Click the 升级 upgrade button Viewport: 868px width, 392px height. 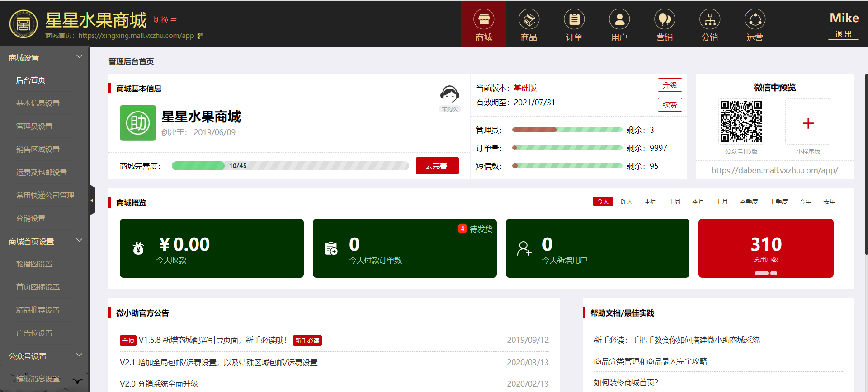[670, 85]
